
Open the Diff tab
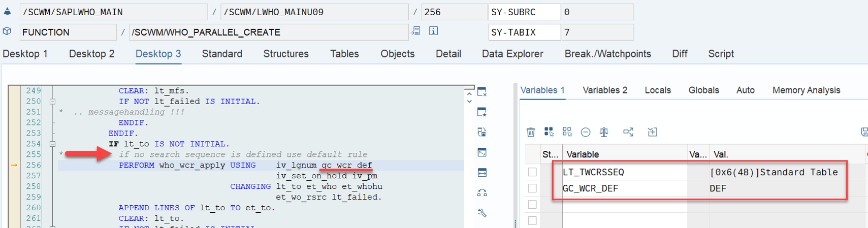(680, 54)
